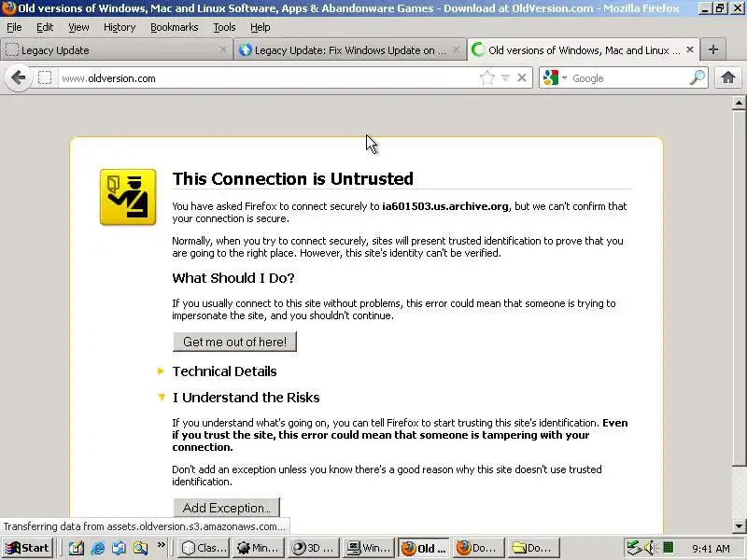Screen dimensions: 747x560
Task: Expand the quick launch overflow chevron
Action: point(161,544)
